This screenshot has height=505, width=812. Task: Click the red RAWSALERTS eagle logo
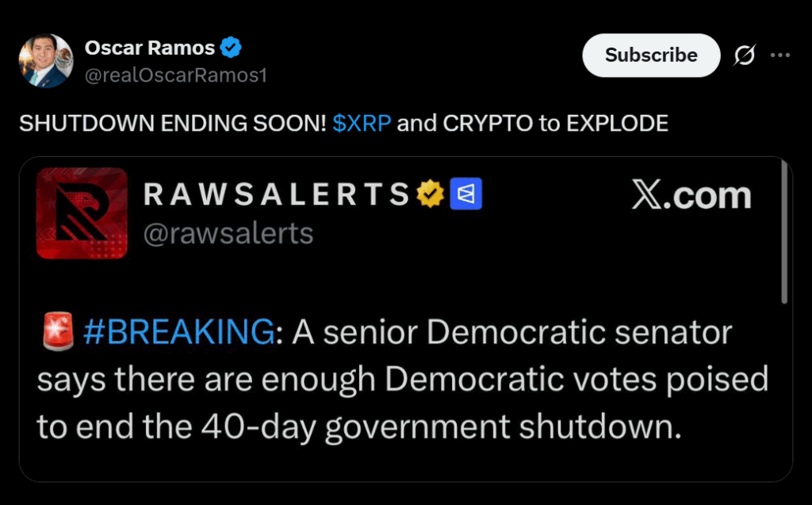[82, 213]
